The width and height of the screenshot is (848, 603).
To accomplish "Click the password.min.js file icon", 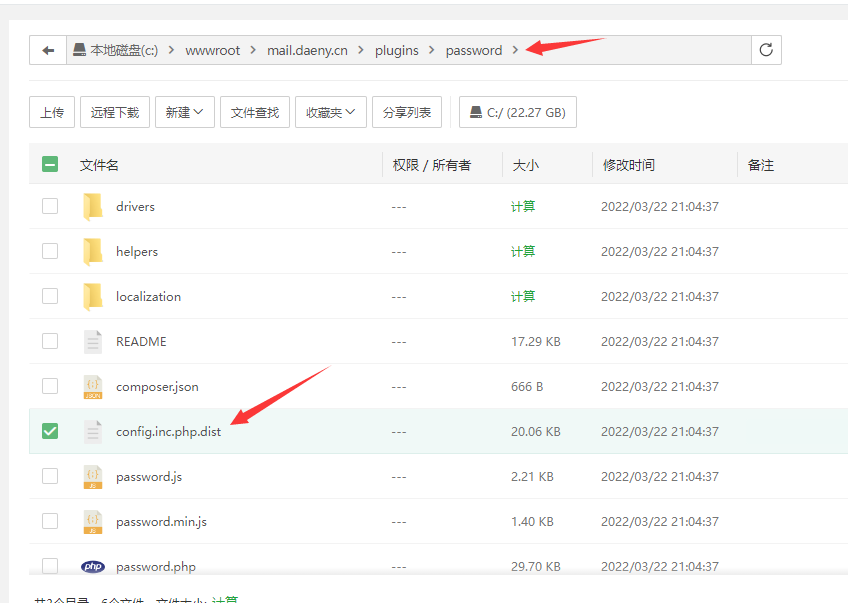I will (93, 522).
